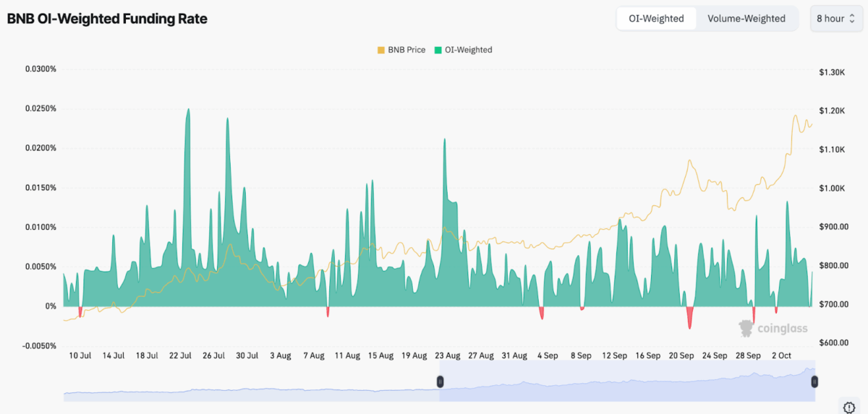
Task: Switch to the OI-Weighted tab
Action: (656, 19)
